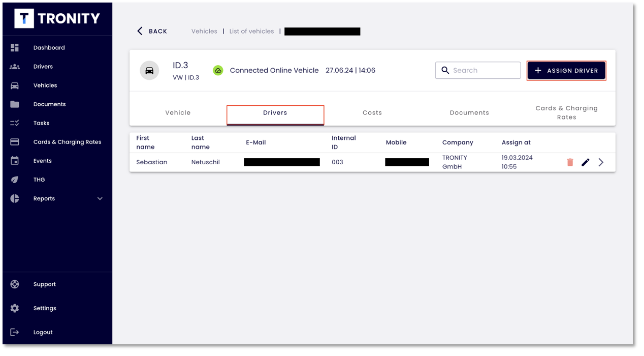Image resolution: width=644 pixels, height=356 pixels.
Task: Delete driver Sebastian with trash icon
Action: tap(570, 162)
